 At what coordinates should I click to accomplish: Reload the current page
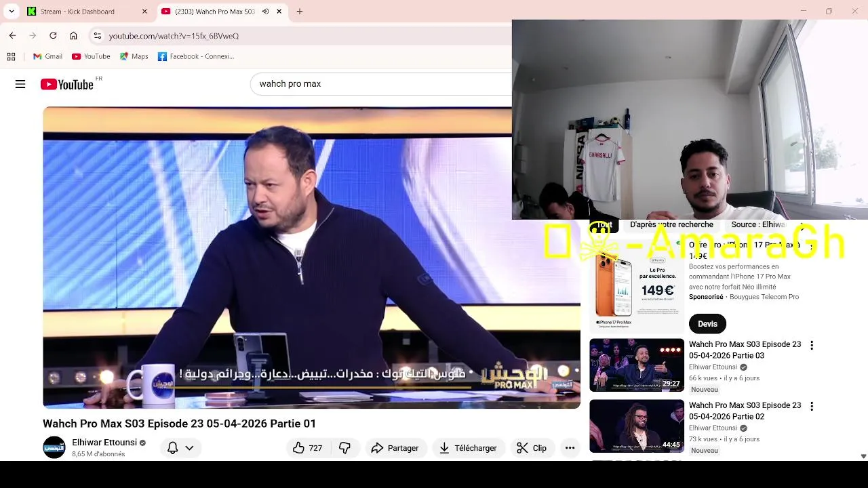click(x=53, y=35)
